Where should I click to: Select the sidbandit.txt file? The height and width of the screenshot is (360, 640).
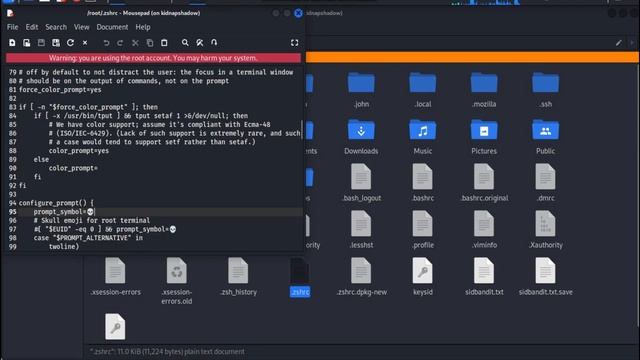484,277
